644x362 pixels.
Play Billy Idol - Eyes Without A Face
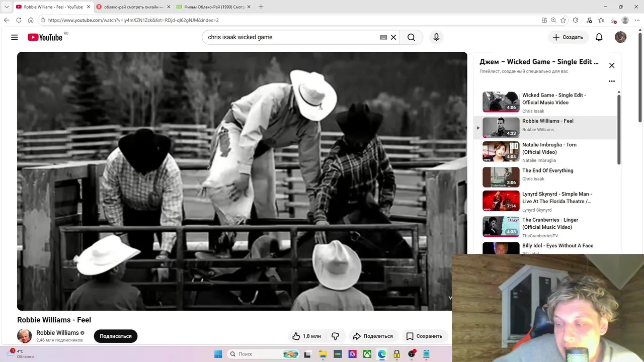click(x=545, y=248)
